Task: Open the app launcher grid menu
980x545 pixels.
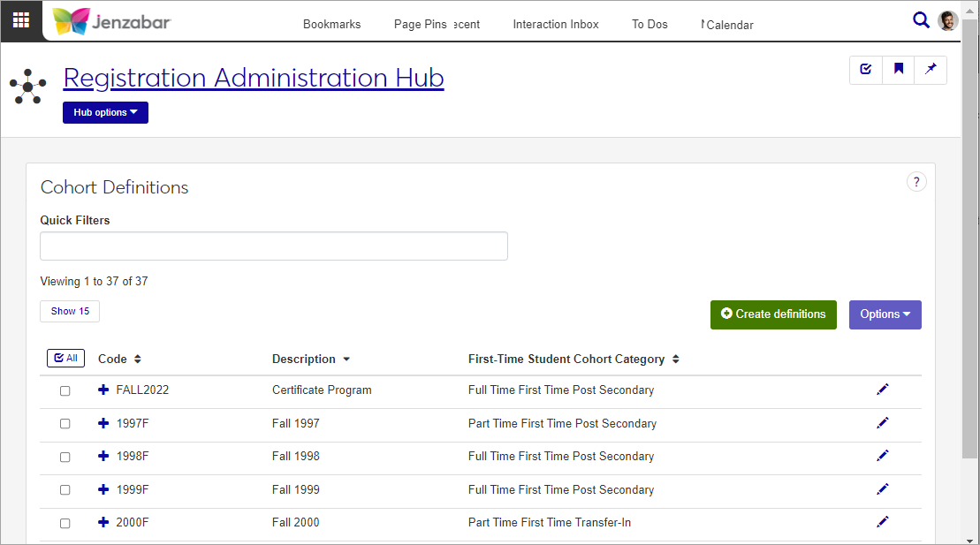Action: [x=21, y=21]
